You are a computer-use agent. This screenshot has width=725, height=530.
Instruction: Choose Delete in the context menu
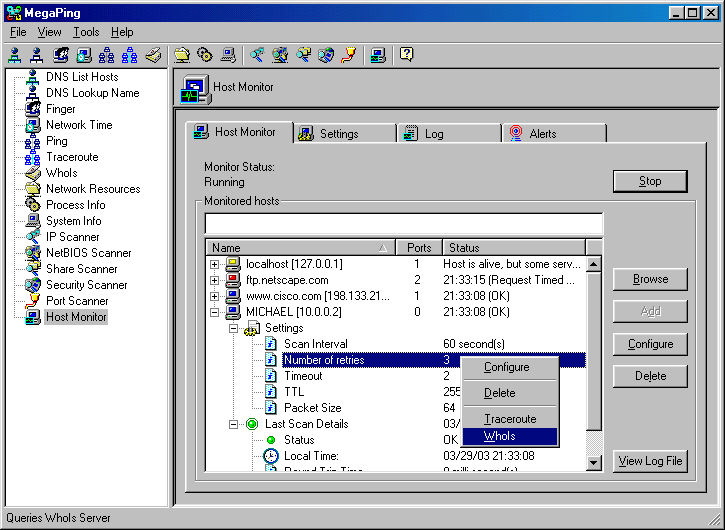(x=510, y=393)
